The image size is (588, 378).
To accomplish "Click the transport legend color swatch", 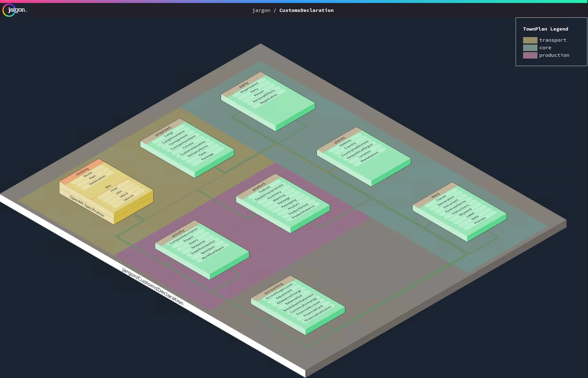I will pos(530,40).
